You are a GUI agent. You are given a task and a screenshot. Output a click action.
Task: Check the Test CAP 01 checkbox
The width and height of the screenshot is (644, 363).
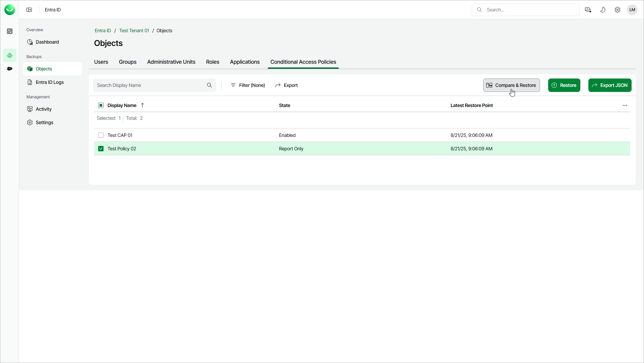pyautogui.click(x=101, y=135)
